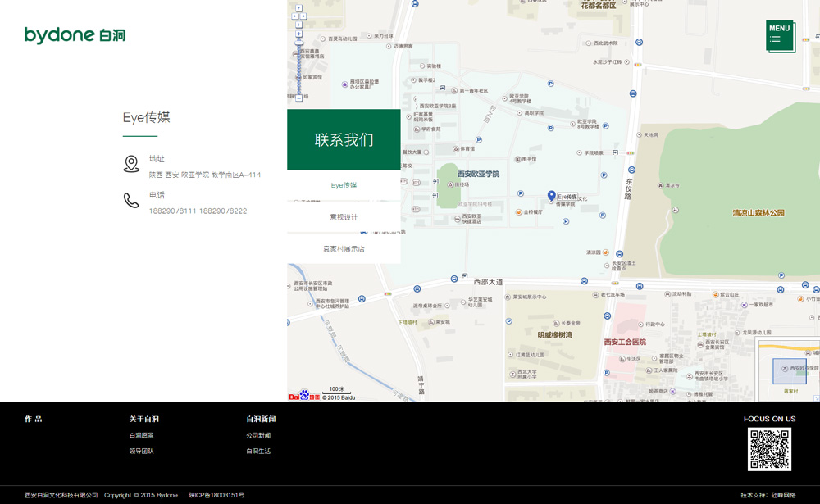This screenshot has height=504, width=820.
Task: Click the Baidu map logo
Action: click(x=304, y=396)
